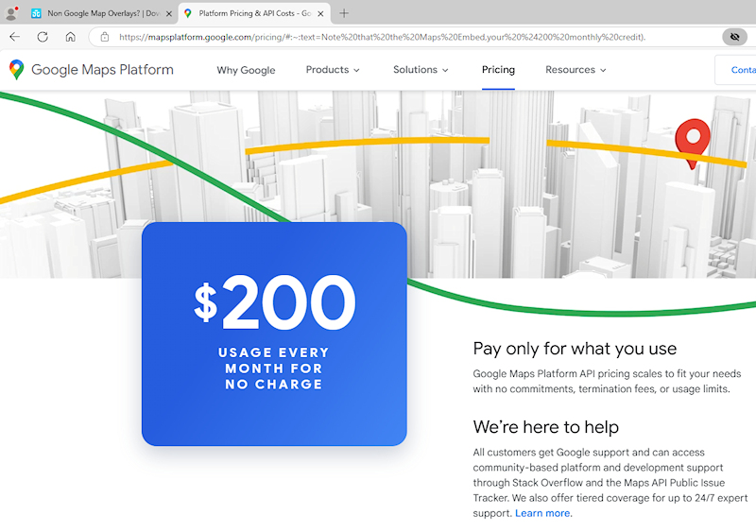
Task: Reload the page with the refresh icon
Action: pos(43,37)
